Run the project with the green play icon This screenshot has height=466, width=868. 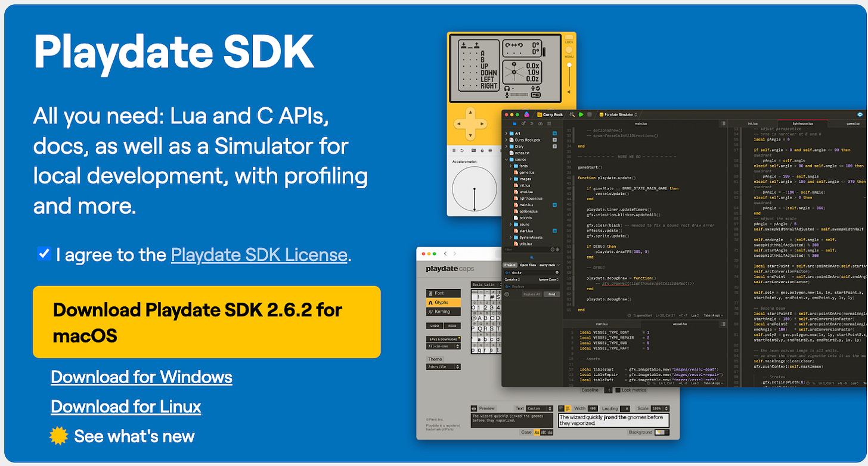581,114
